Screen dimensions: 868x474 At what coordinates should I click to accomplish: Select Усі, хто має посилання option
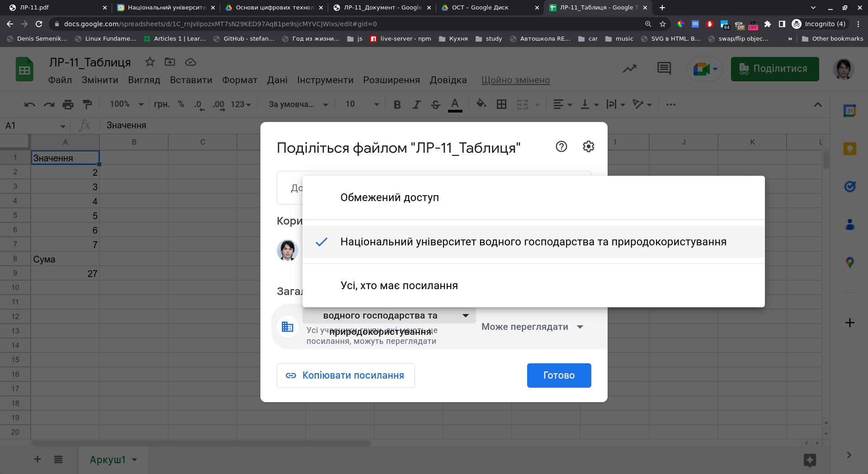pos(399,286)
